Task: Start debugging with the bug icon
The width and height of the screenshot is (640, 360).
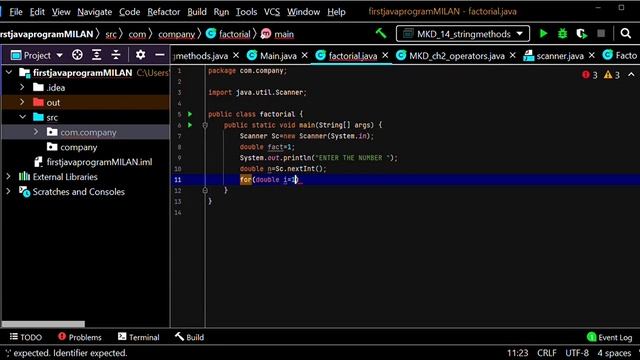Action: pyautogui.click(x=562, y=33)
